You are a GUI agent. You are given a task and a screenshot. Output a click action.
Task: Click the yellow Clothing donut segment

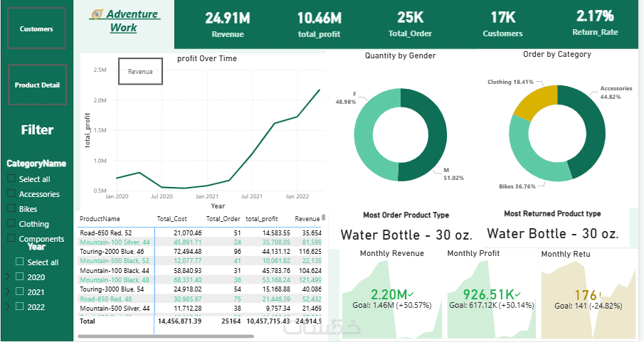point(532,102)
